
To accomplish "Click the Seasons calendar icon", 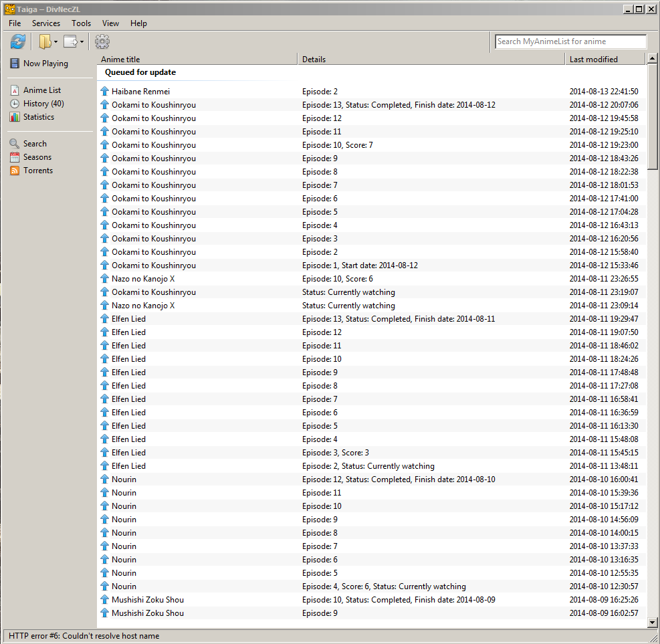I will point(15,157).
